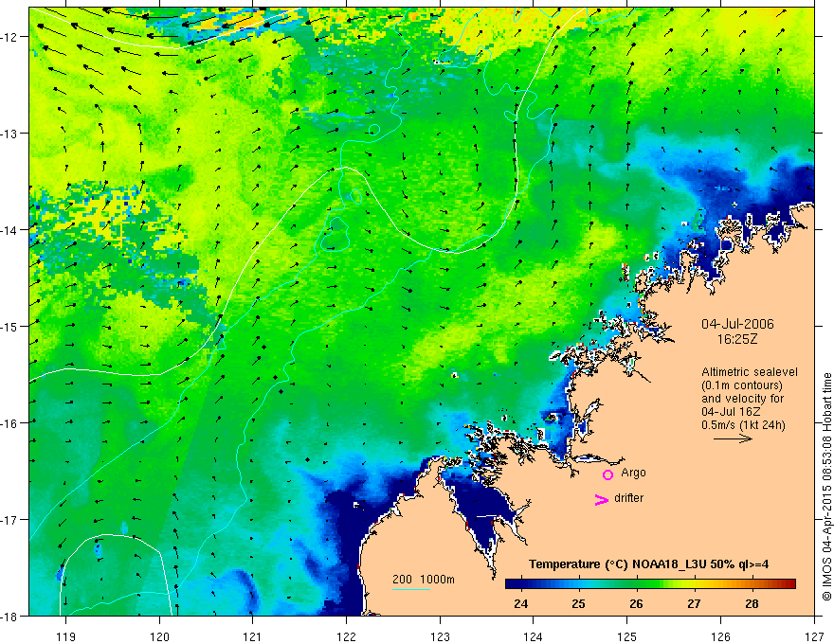Click the longitude axis label "121"
Viewport: 834px width, 644px height.
tap(253, 636)
